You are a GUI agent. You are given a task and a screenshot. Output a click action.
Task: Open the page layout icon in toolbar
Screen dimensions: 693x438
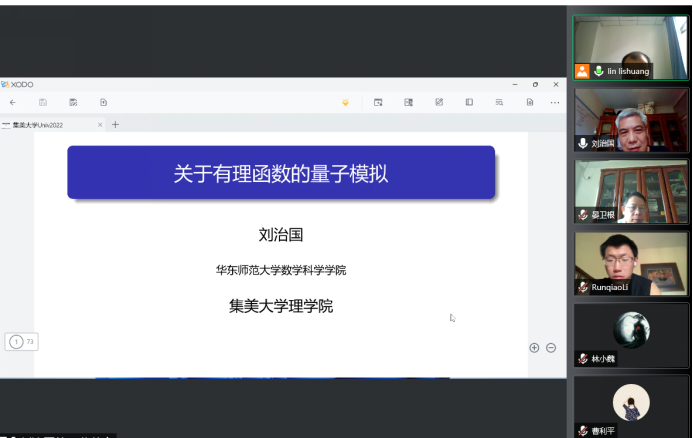tap(408, 102)
